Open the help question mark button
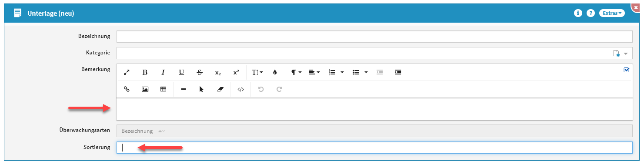The height and width of the screenshot is (165, 644). [x=591, y=13]
